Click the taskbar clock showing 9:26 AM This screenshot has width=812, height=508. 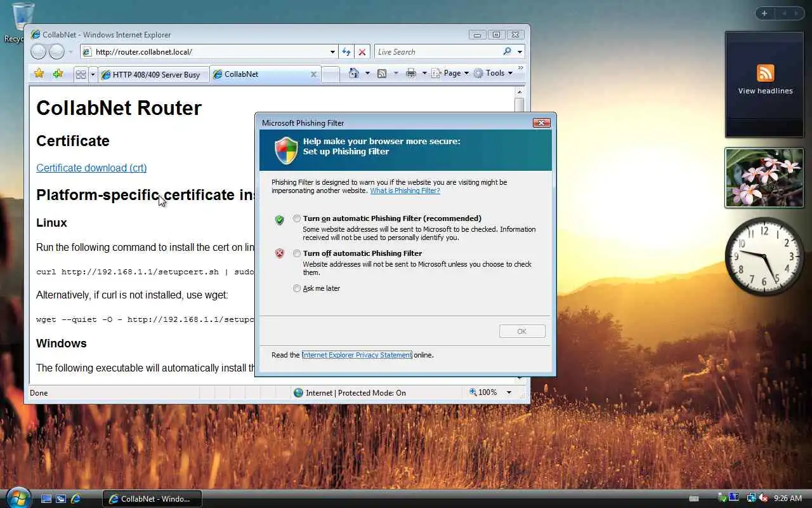point(788,498)
